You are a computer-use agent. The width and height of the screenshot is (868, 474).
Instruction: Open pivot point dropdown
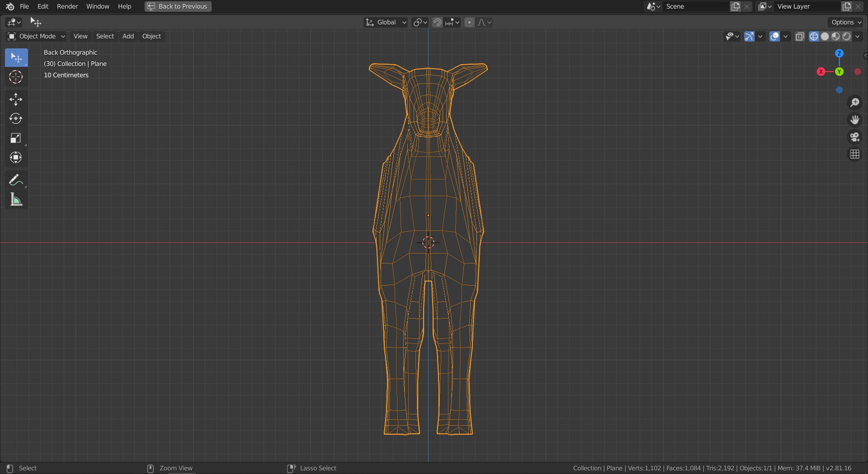[x=420, y=22]
